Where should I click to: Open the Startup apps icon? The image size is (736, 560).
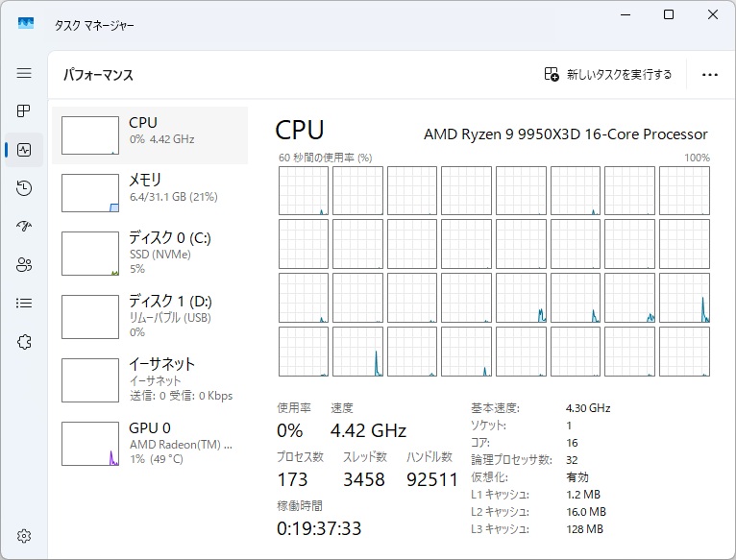tap(24, 227)
